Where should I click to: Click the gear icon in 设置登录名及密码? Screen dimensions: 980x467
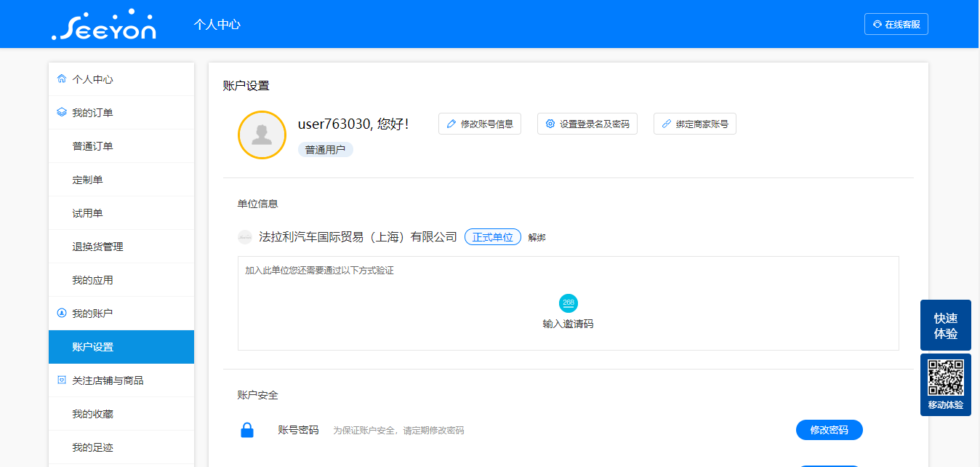click(550, 124)
